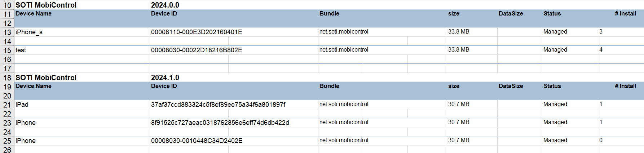The height and width of the screenshot is (153, 644).
Task: Select install count 4 cell in row 15
Action: coord(621,50)
